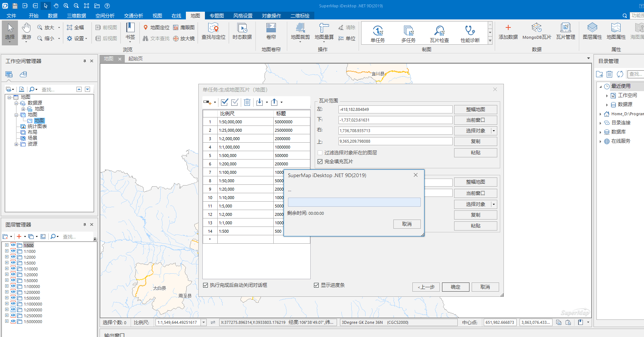Click the select-all checkmark icon in tile dialog

225,102
